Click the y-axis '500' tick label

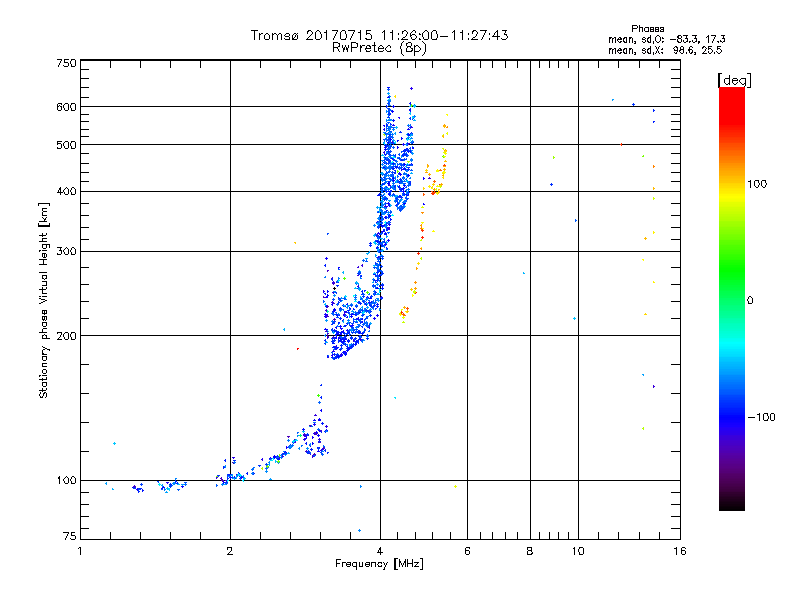click(67, 145)
